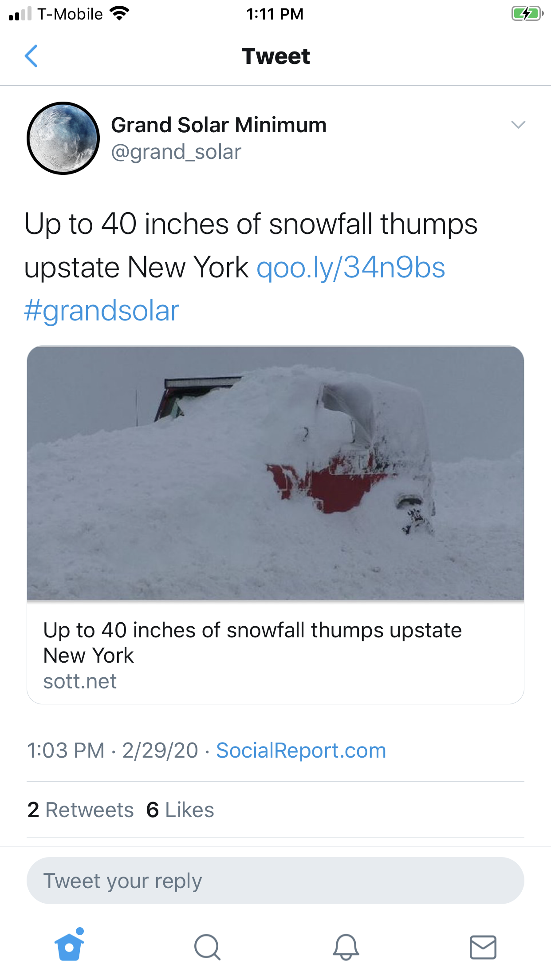Screen dimensions: 551x980
Task: Tap the Wi-Fi status icon
Action: tap(119, 13)
